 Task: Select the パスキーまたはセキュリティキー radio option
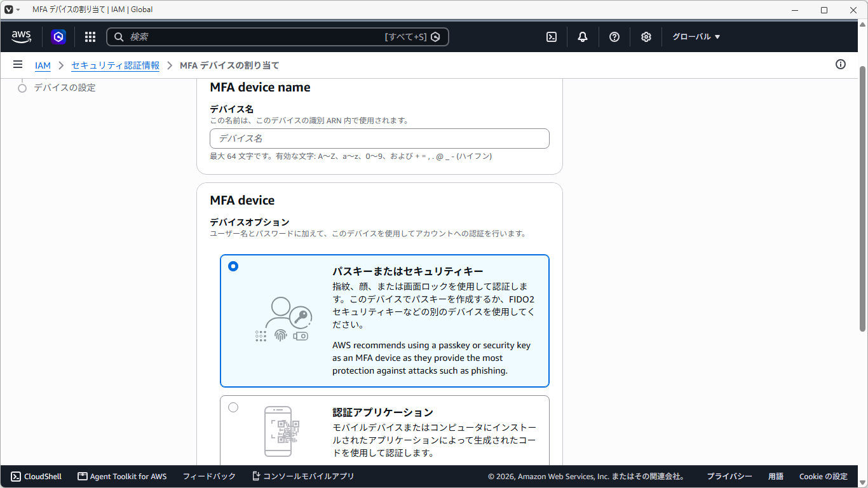pos(233,266)
